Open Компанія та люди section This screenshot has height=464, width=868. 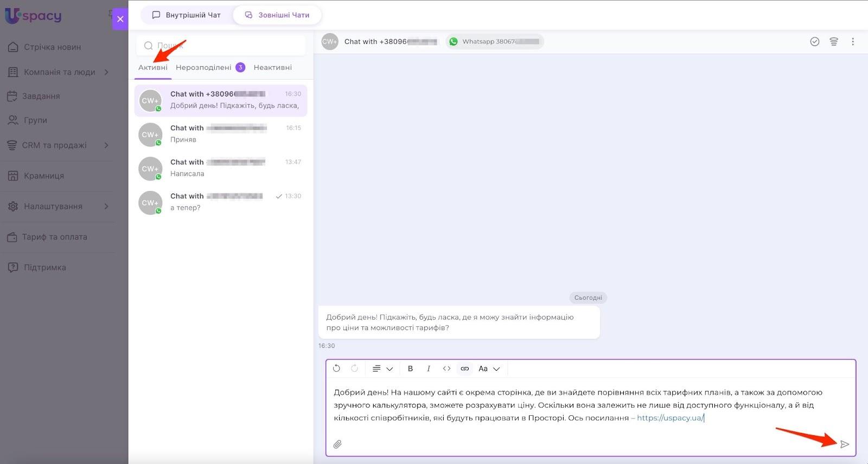point(59,72)
